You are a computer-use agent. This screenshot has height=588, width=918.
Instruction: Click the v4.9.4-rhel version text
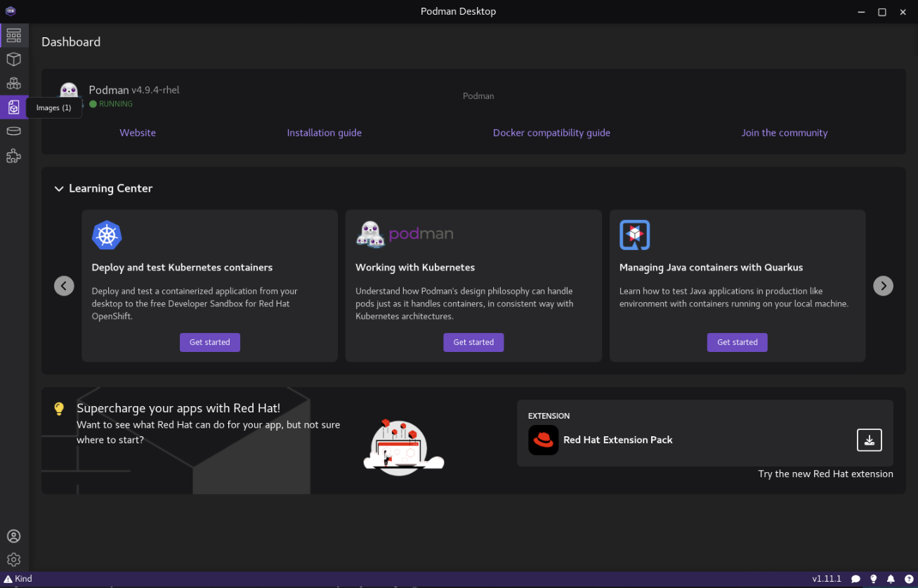pyautogui.click(x=156, y=90)
